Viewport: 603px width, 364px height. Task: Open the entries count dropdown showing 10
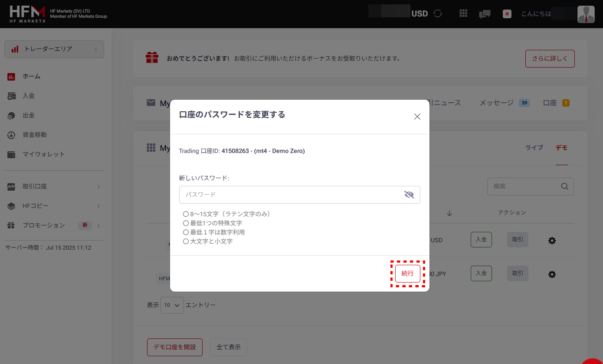tap(172, 305)
